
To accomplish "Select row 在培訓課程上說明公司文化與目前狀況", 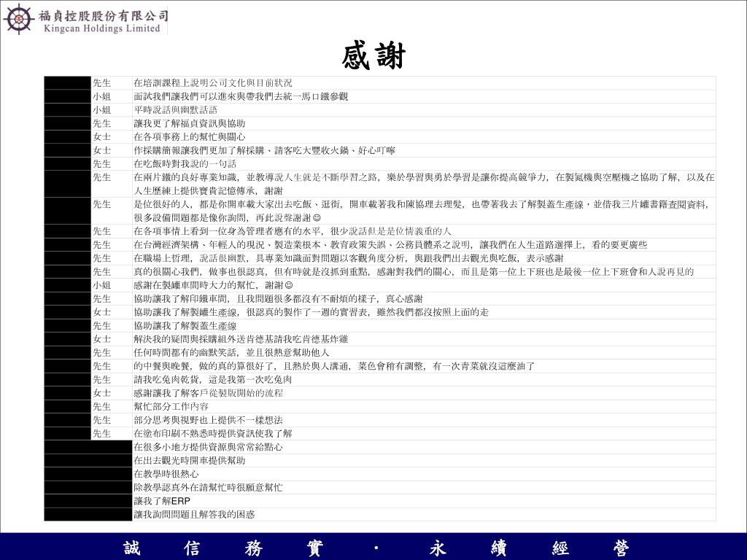I will click(380, 83).
